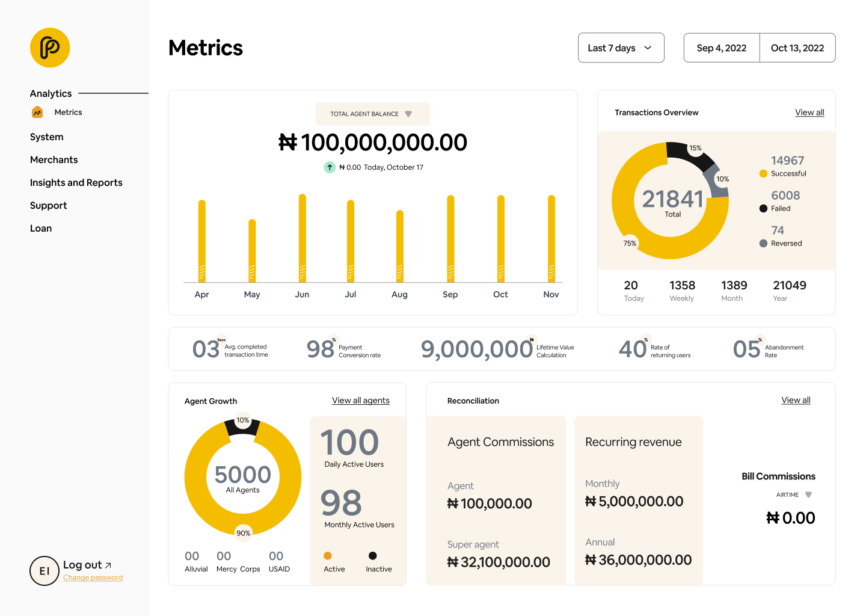Open Insights and Reports
Viewport: 866px width, 616px height.
(76, 182)
